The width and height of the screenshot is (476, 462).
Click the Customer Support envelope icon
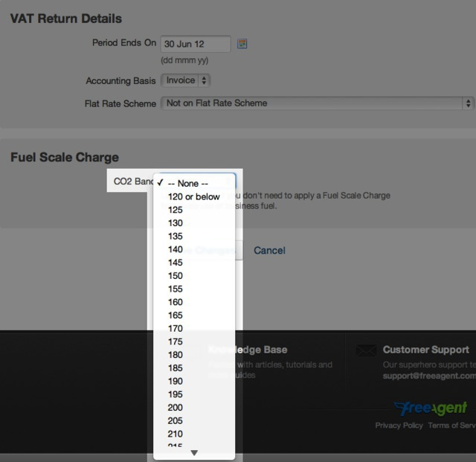(x=364, y=350)
